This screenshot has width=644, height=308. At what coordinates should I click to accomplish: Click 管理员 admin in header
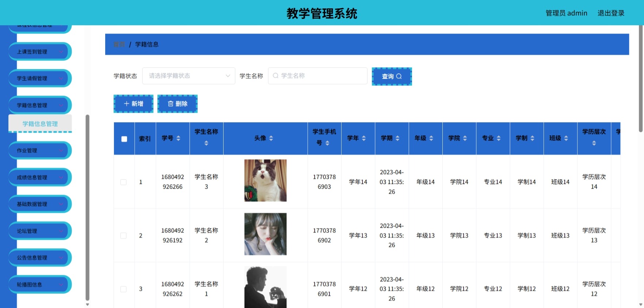point(566,13)
